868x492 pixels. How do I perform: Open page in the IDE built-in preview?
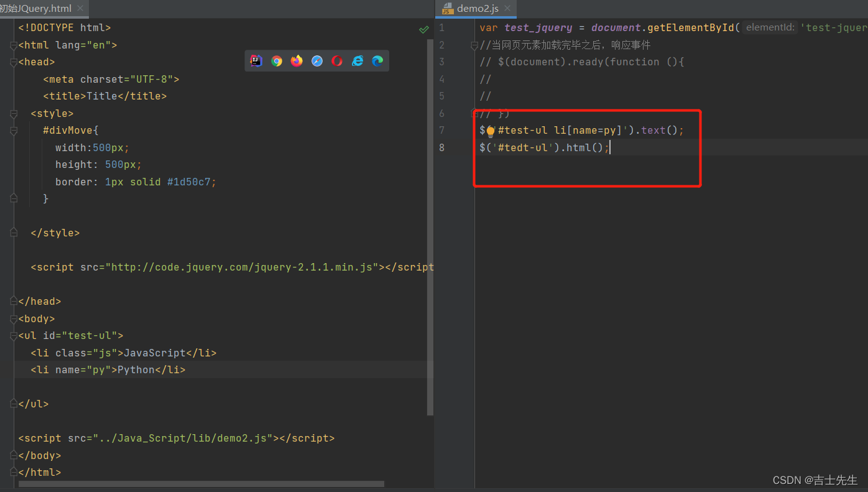tap(256, 60)
